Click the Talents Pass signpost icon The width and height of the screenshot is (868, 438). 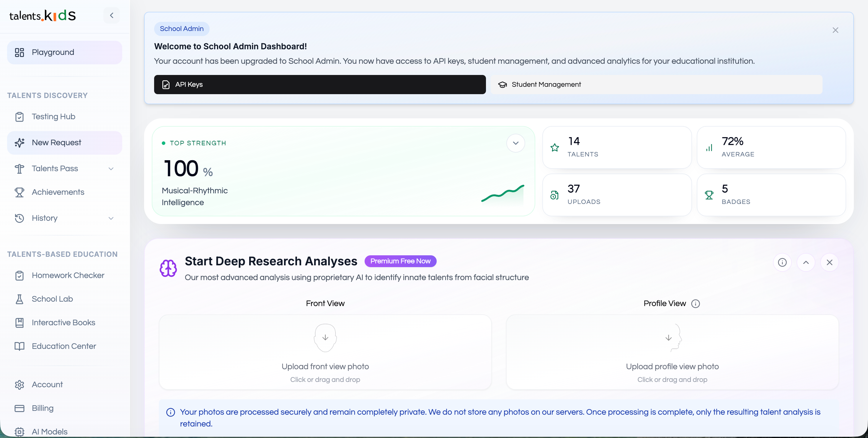point(19,169)
